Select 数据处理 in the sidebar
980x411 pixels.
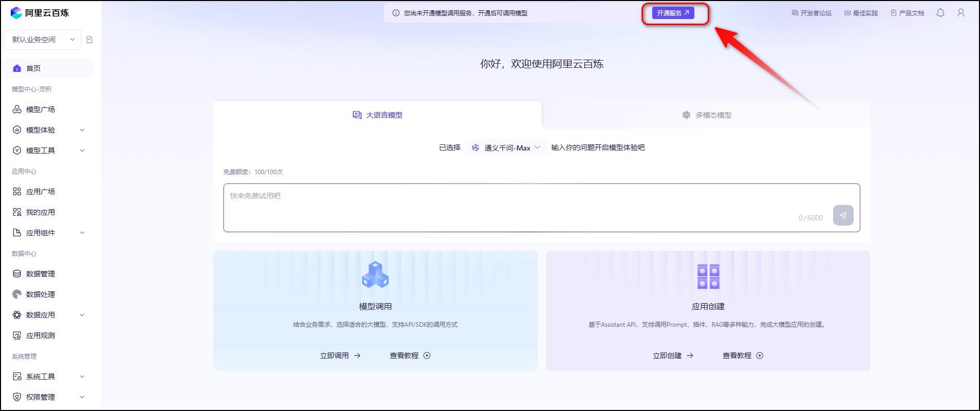49,294
